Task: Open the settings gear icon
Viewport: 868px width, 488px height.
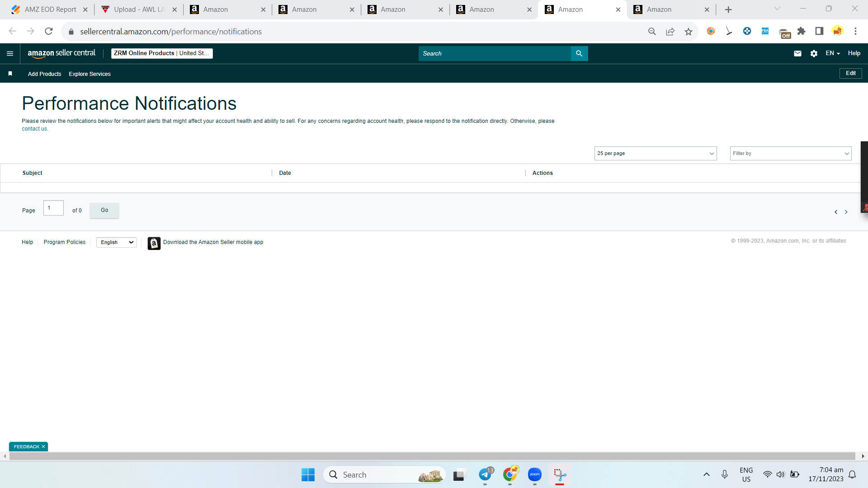Action: click(x=814, y=53)
